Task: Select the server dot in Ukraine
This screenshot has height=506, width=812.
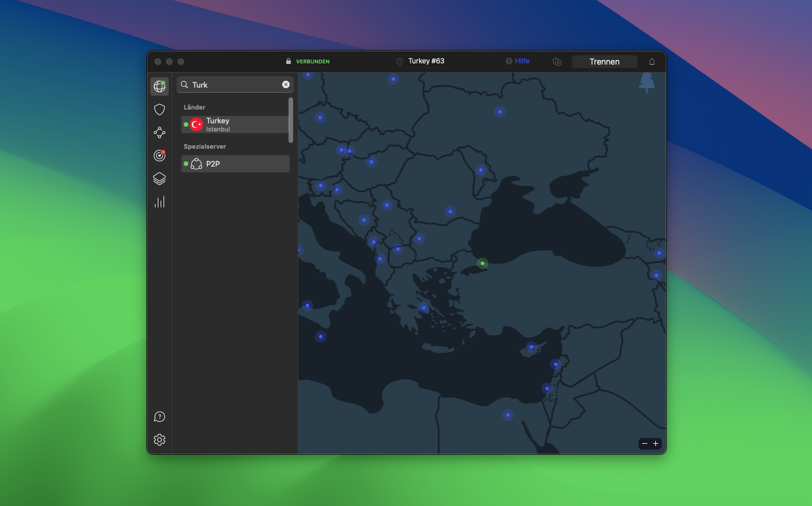Action: pyautogui.click(x=500, y=112)
